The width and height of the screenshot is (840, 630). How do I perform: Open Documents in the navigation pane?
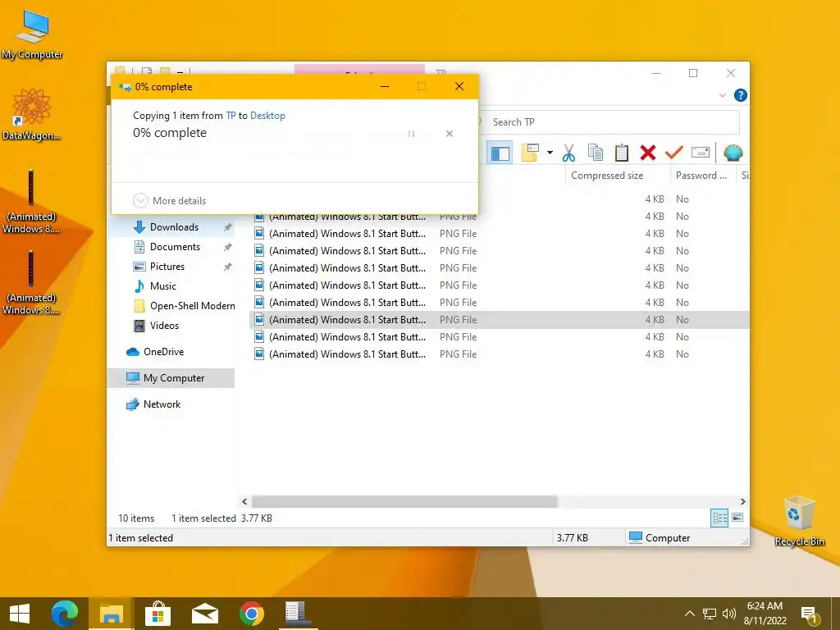point(175,246)
